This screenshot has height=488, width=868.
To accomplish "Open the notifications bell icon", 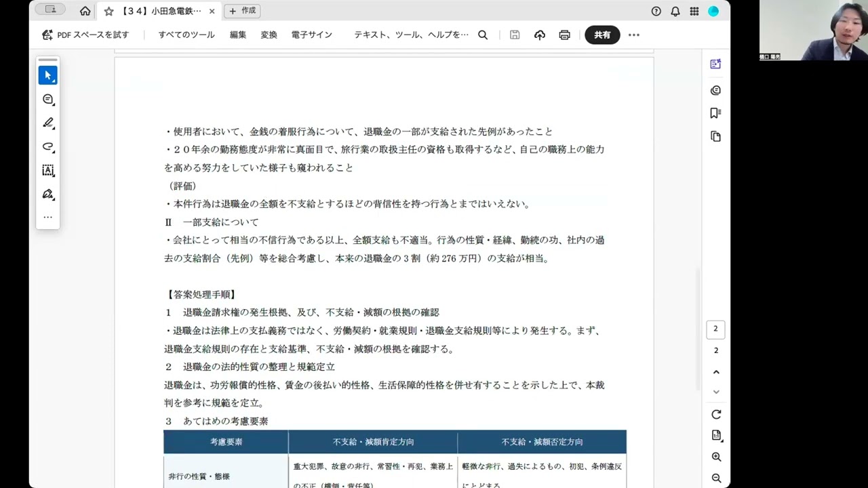I will [675, 11].
